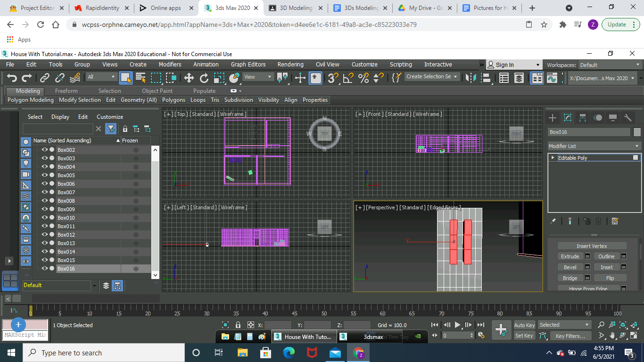Viewport: 644px width, 362px height.
Task: Activate the Select and Link tool
Action: (x=45, y=78)
